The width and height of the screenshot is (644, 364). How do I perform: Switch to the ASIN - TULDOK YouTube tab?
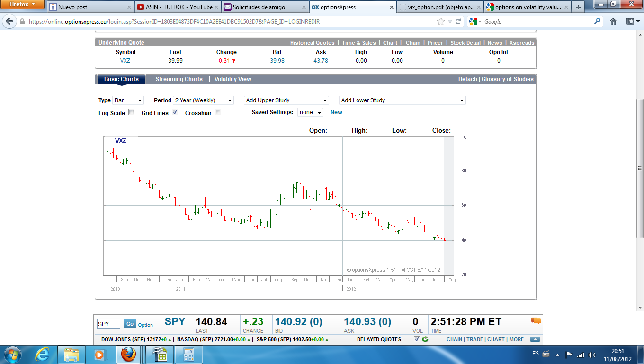point(178,7)
